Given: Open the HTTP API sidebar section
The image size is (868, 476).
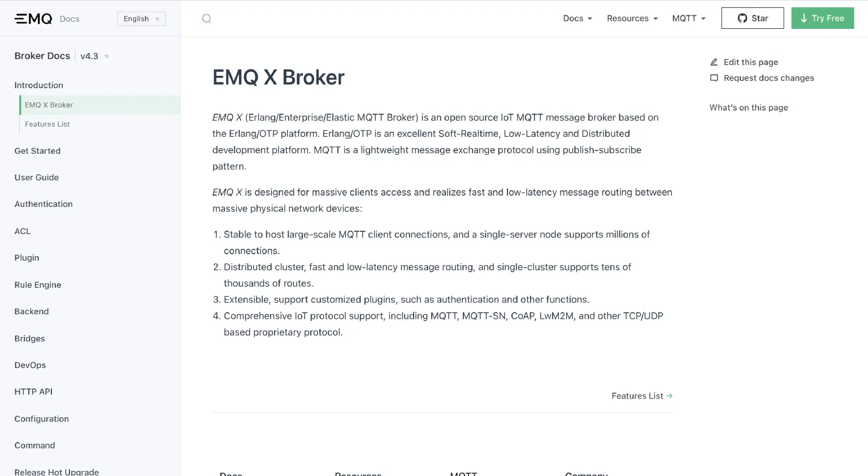Looking at the screenshot, I should [x=33, y=392].
